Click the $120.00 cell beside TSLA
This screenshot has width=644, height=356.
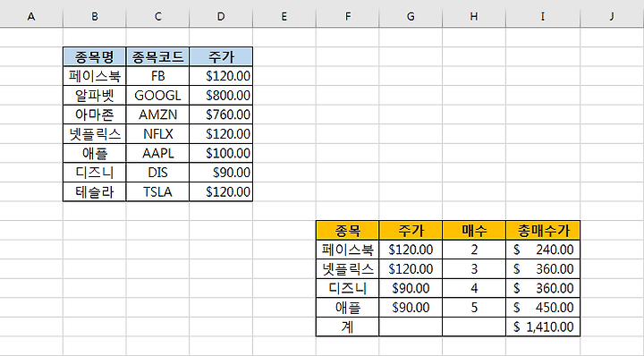point(221,191)
